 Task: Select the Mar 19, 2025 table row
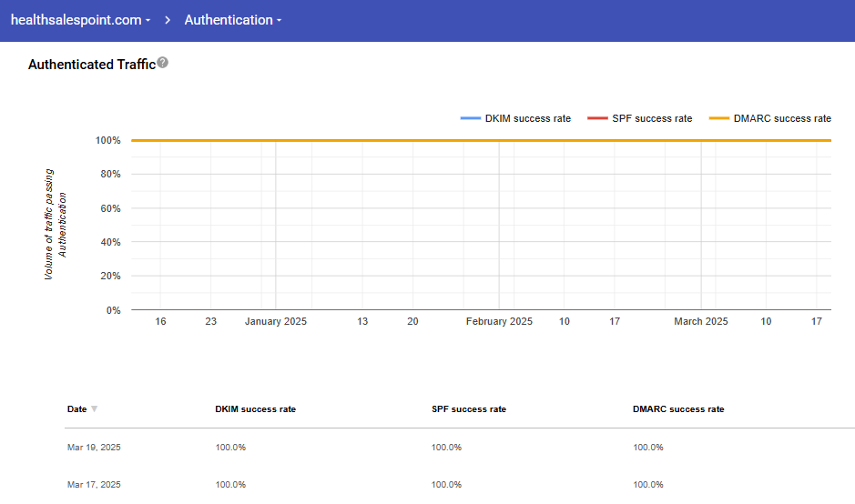coord(94,448)
